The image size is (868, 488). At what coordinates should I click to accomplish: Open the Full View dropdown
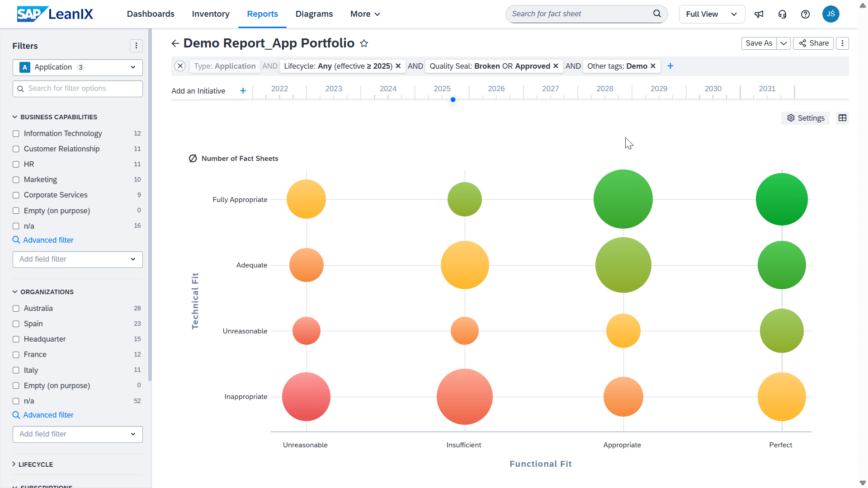pos(712,14)
